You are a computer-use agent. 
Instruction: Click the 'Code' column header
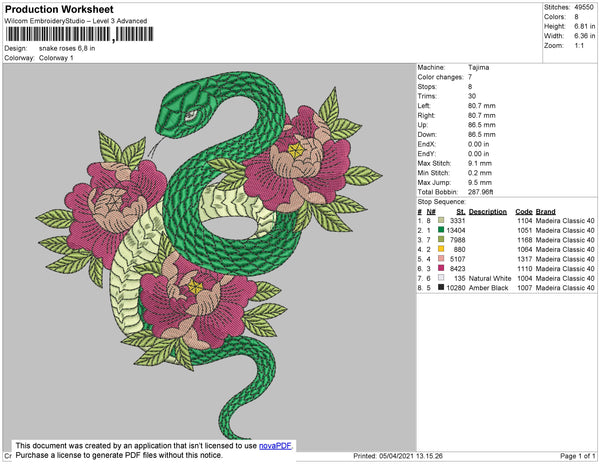[524, 212]
